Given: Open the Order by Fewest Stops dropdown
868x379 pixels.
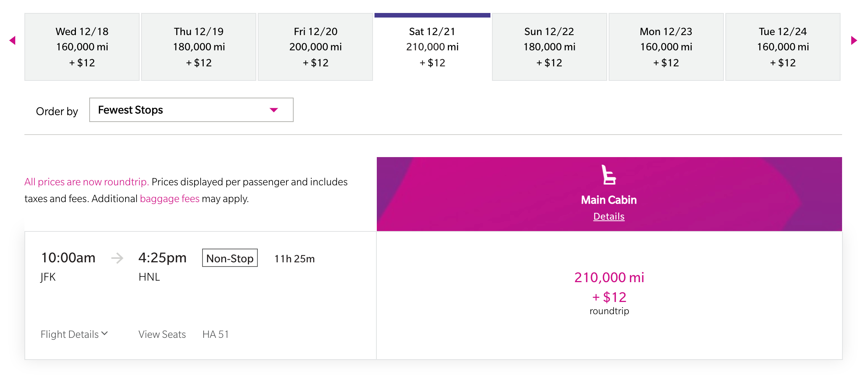Looking at the screenshot, I should tap(191, 110).
